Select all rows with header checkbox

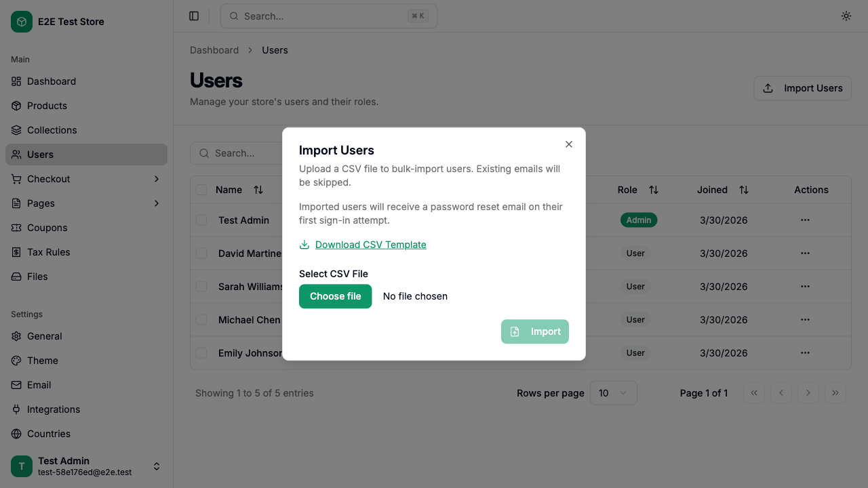[201, 190]
